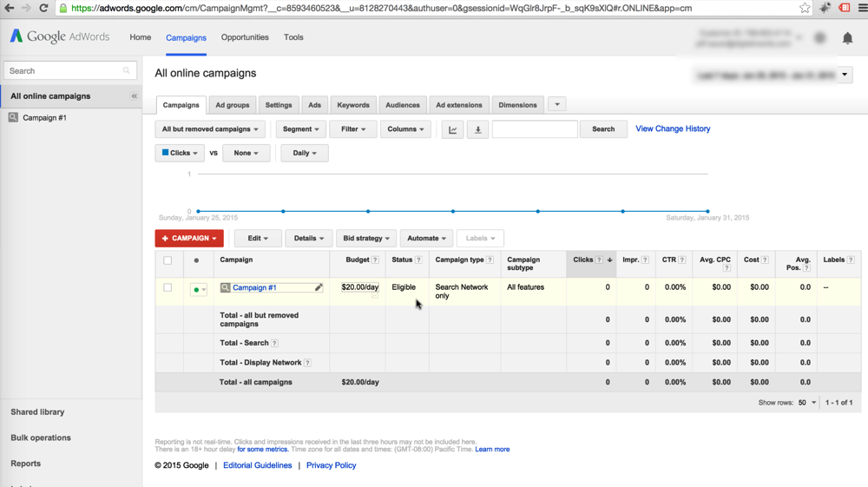Open Show rows 50 dropdown

pyautogui.click(x=807, y=403)
